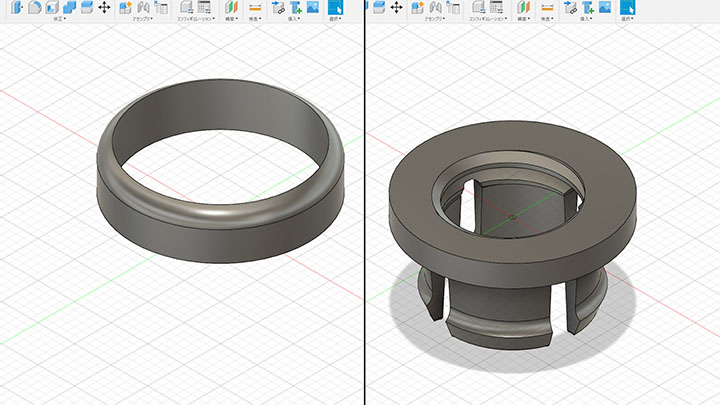Viewport: 720px width, 405px height.
Task: Select the Joint tool in right window
Action: [x=435, y=7]
